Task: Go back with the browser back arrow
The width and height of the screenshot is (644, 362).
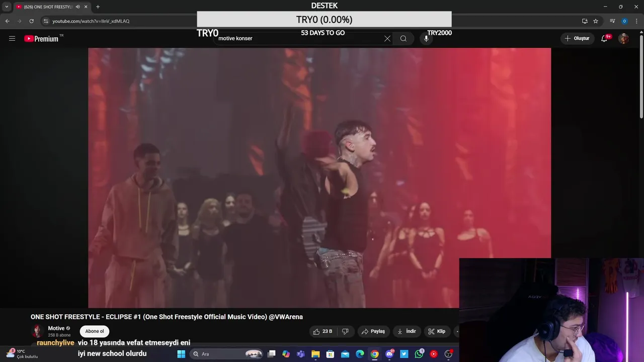Action: coord(7,21)
